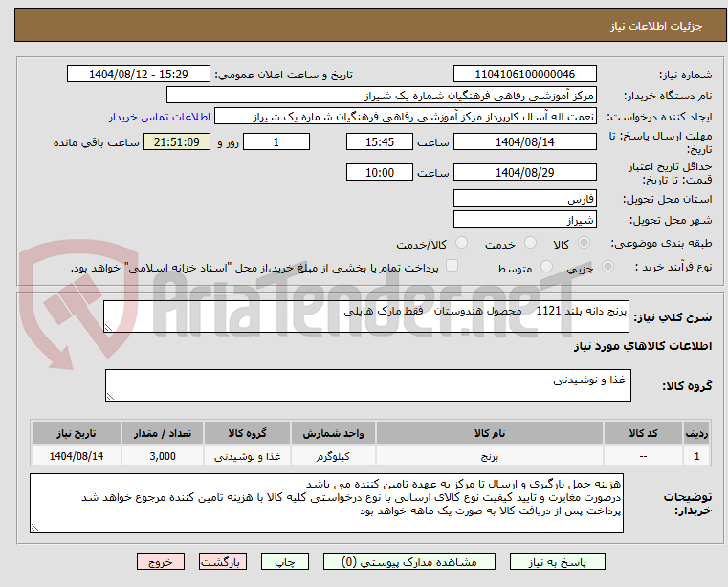
Task: Click the price validity date 1404/08/29 field
Action: [x=524, y=173]
